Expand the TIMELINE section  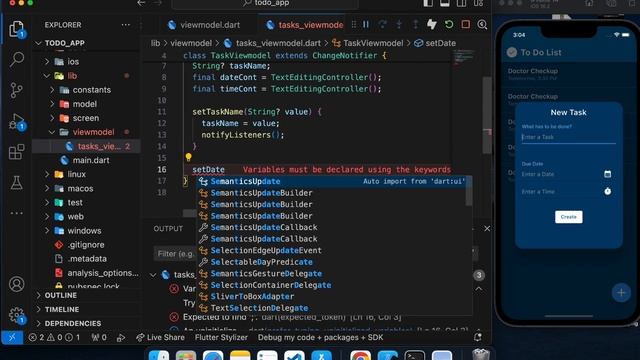click(86, 309)
